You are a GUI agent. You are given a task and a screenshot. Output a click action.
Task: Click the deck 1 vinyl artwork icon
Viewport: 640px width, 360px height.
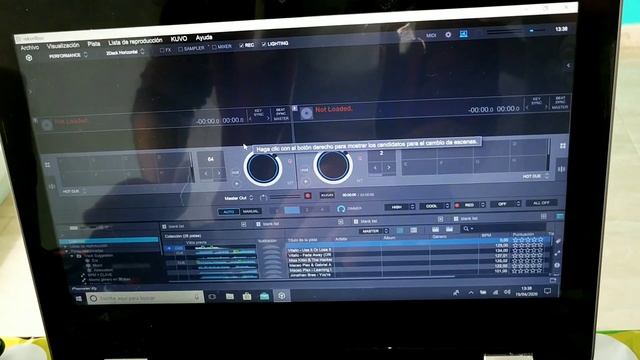(47, 125)
